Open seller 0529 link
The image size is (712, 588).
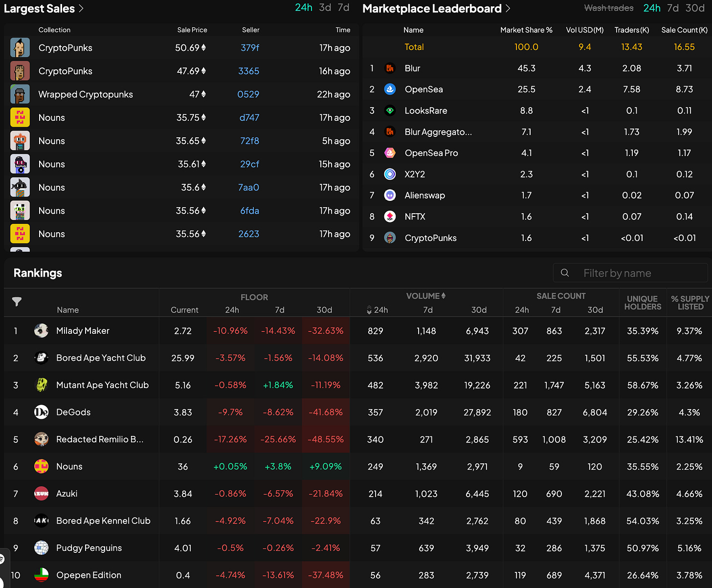coord(248,94)
